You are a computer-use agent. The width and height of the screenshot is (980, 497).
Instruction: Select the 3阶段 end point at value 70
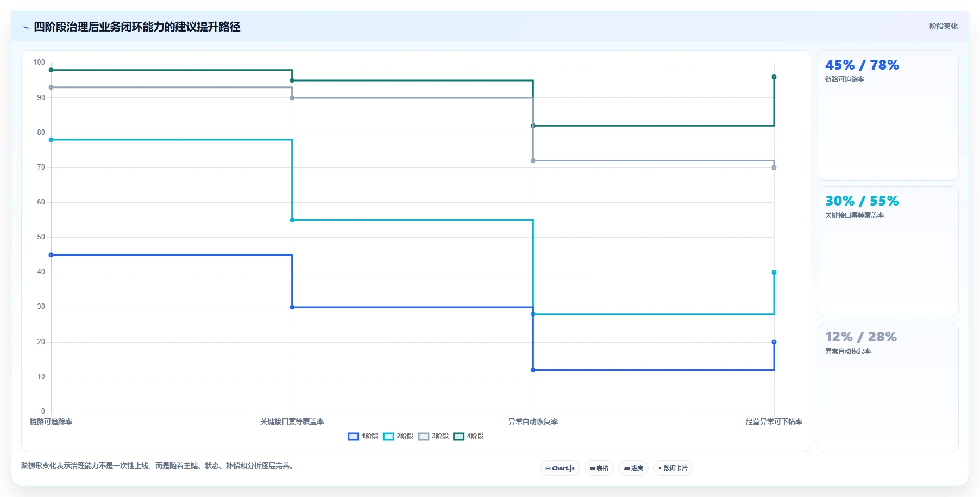click(x=774, y=167)
